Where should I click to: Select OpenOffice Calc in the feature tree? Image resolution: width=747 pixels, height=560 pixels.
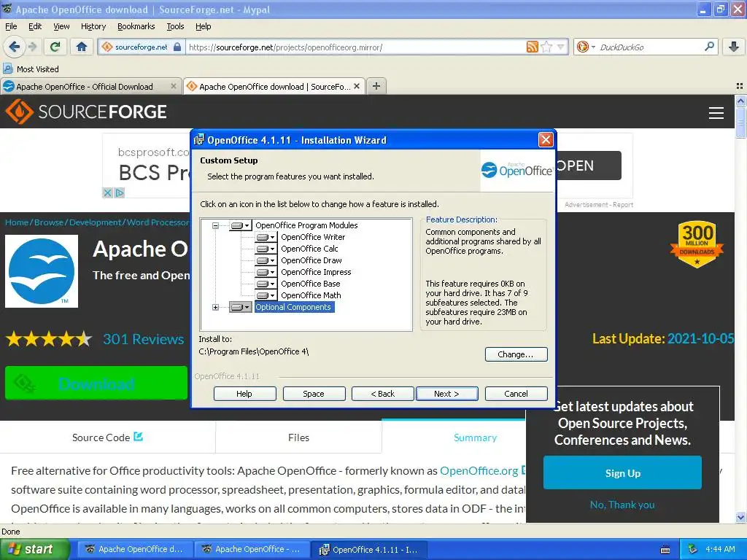point(309,249)
